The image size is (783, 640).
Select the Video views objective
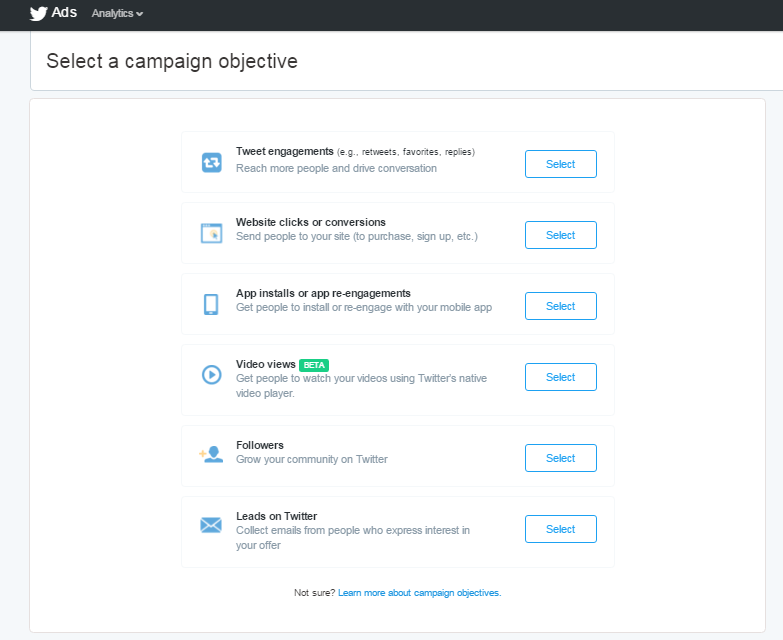561,377
